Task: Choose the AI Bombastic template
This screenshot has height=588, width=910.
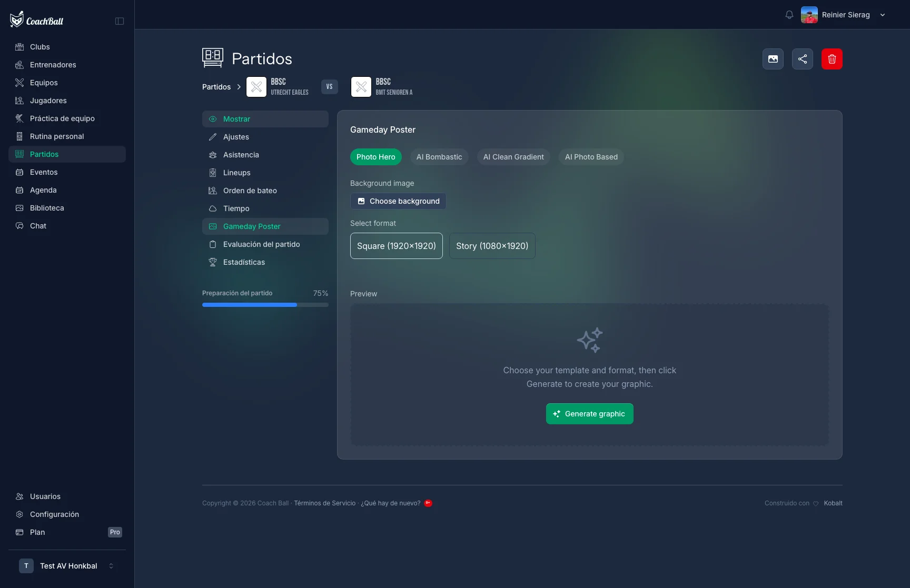Action: tap(439, 157)
